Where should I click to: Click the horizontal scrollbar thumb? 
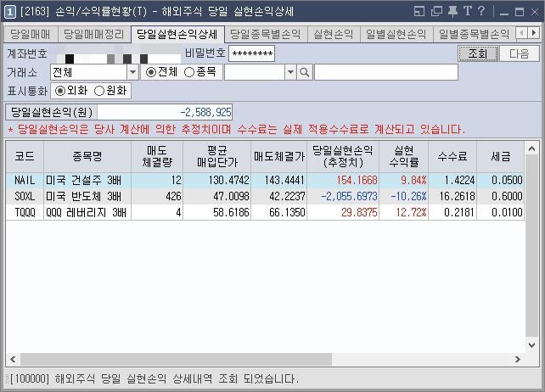pos(176,360)
